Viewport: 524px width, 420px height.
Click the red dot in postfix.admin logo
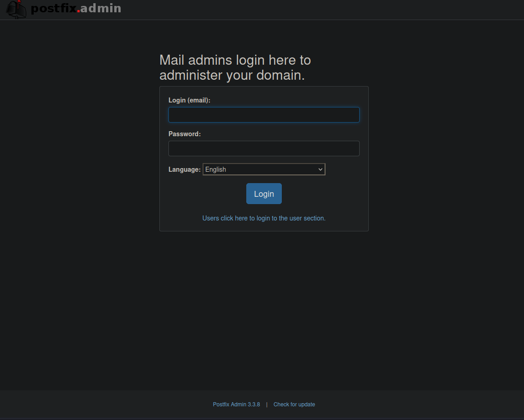click(78, 11)
